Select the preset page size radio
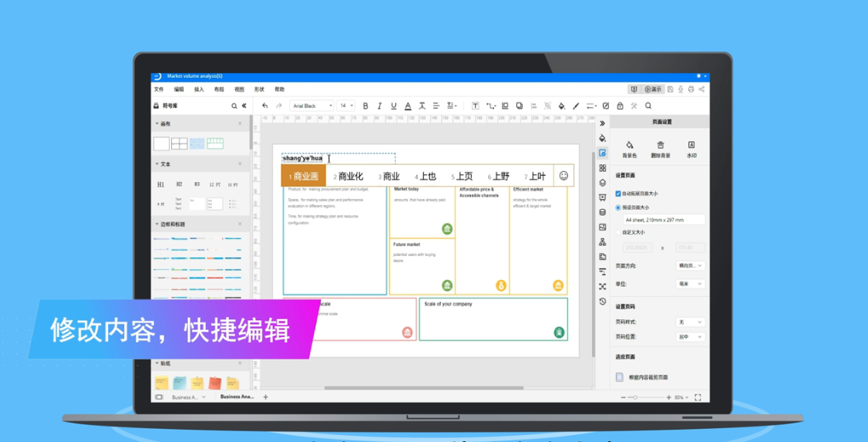The width and height of the screenshot is (868, 442). 618,208
